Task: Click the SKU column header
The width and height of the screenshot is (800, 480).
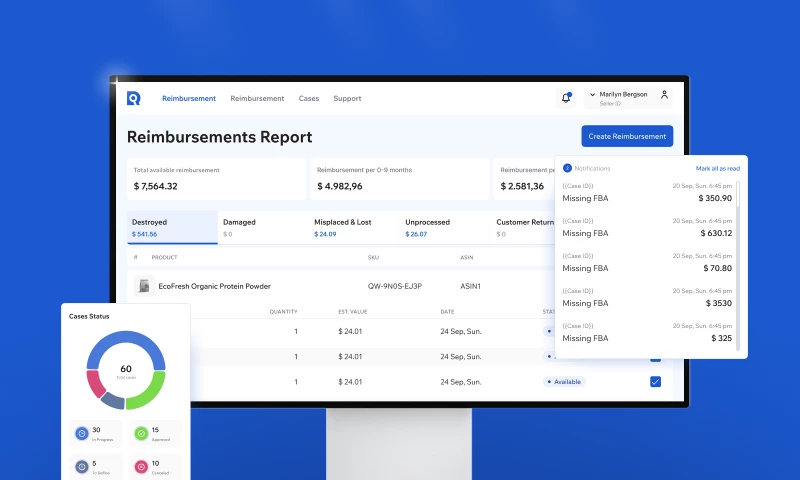Action: pyautogui.click(x=373, y=258)
